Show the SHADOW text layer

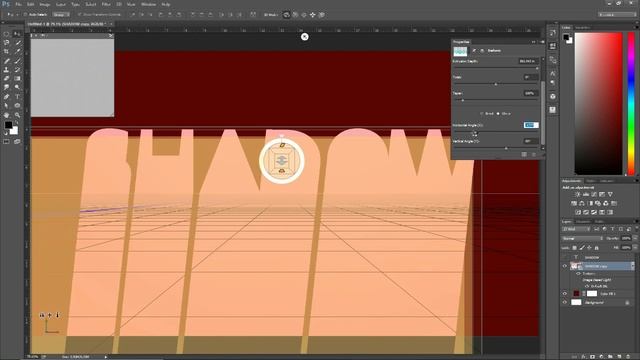click(565, 257)
